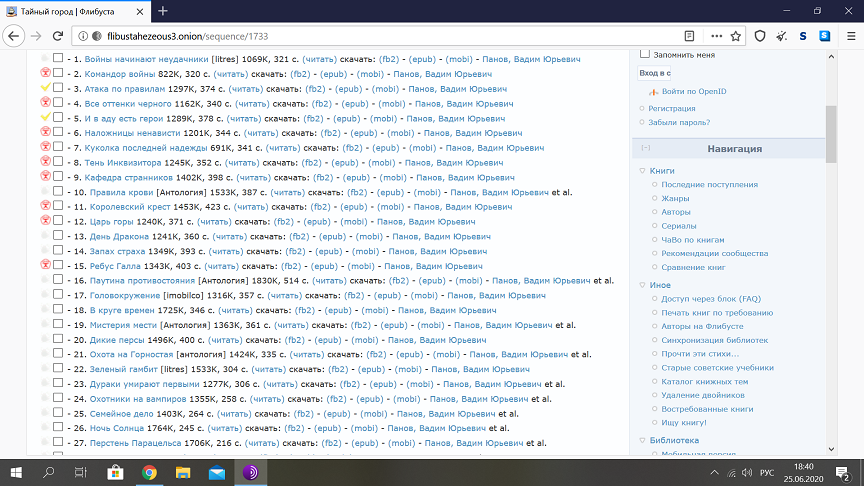Collapse the Библиотека navigation section
Viewport: 864px width, 486px height.
pyautogui.click(x=642, y=440)
